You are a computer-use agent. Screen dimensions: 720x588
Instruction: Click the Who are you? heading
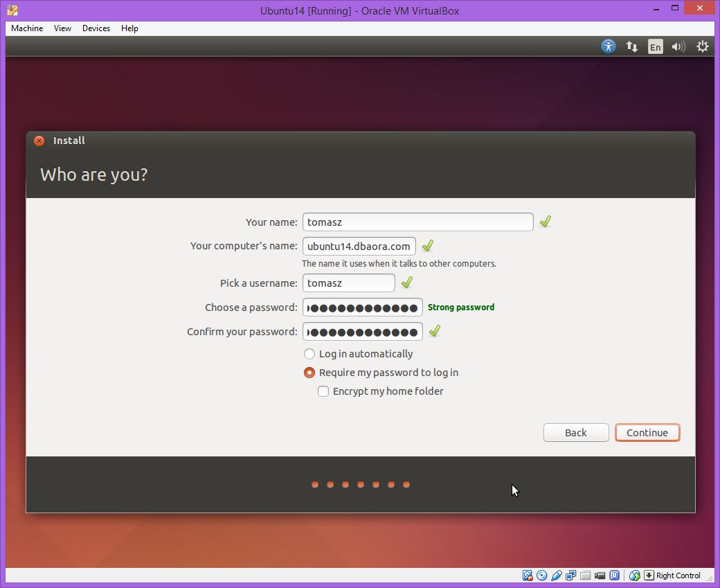[x=94, y=175]
